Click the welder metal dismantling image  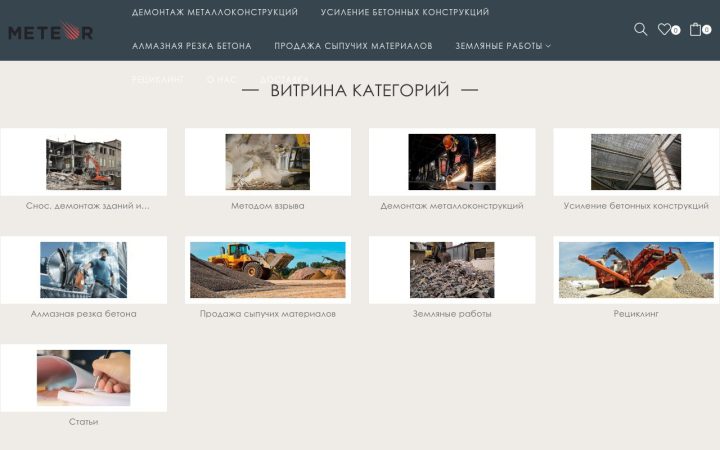[x=452, y=162]
